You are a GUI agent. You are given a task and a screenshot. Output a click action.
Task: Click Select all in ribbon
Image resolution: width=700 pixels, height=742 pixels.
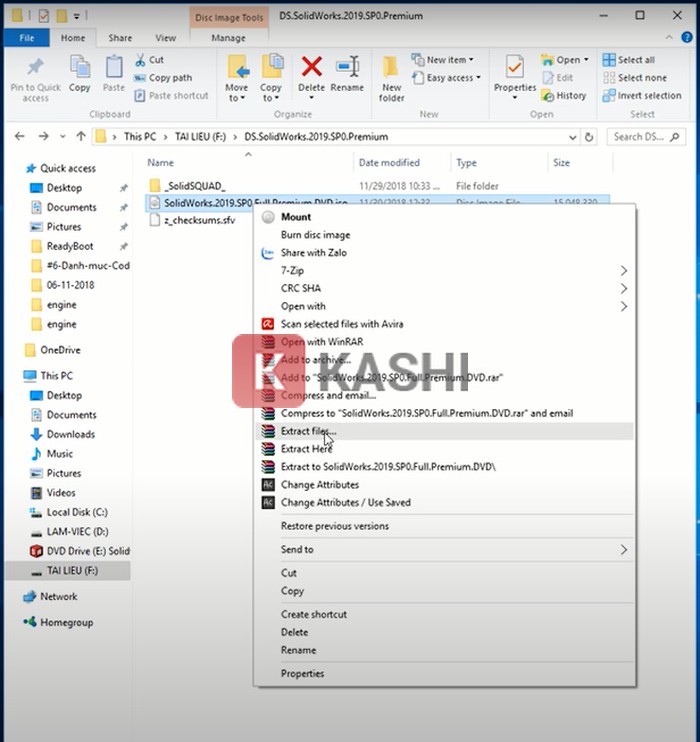click(x=629, y=60)
